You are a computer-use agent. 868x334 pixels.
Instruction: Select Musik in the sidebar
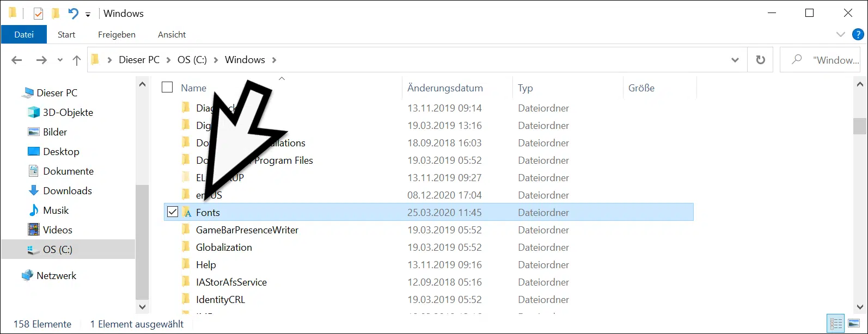tap(56, 211)
